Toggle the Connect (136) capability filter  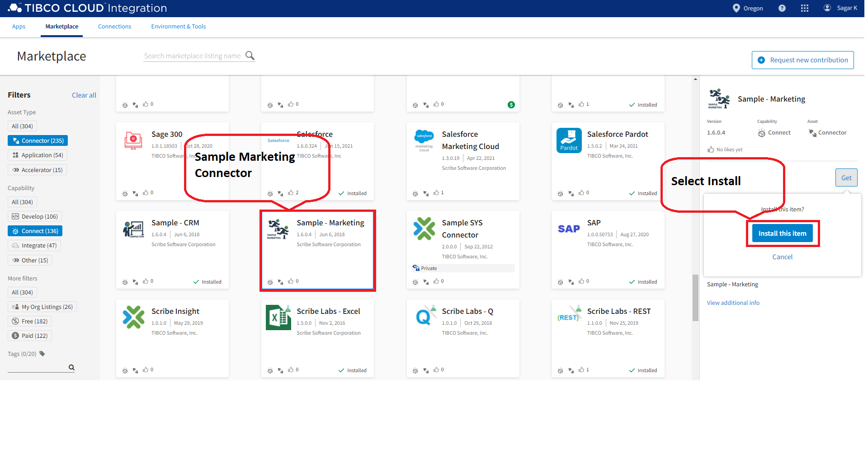click(35, 231)
